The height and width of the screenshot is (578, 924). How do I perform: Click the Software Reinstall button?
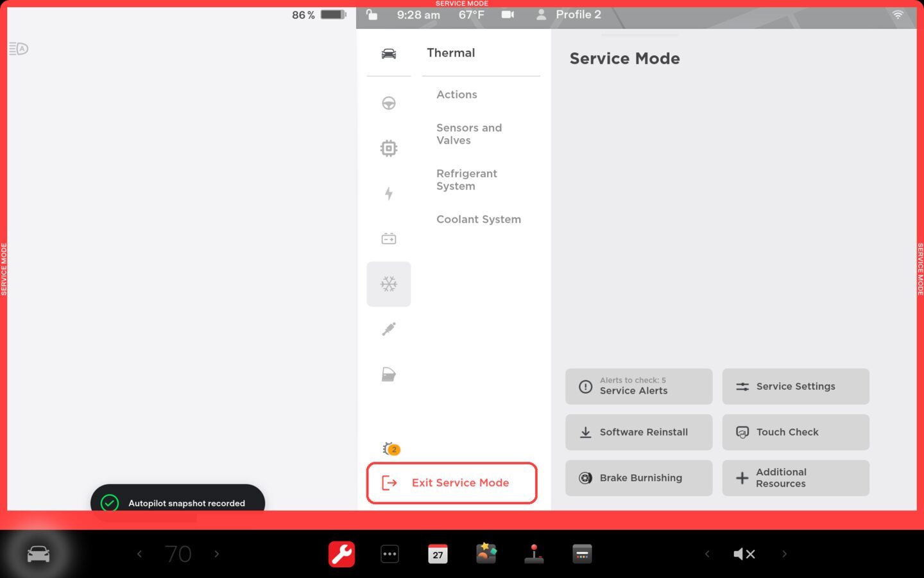[x=638, y=432]
